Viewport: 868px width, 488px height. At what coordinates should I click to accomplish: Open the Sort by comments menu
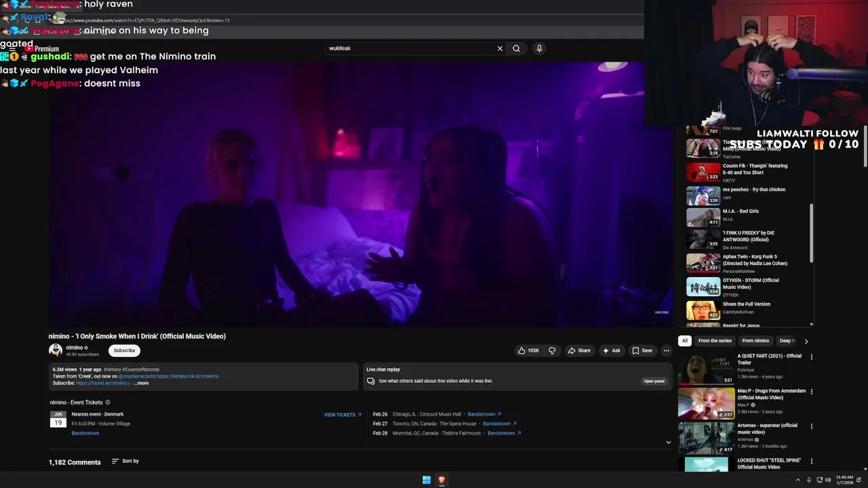125,461
